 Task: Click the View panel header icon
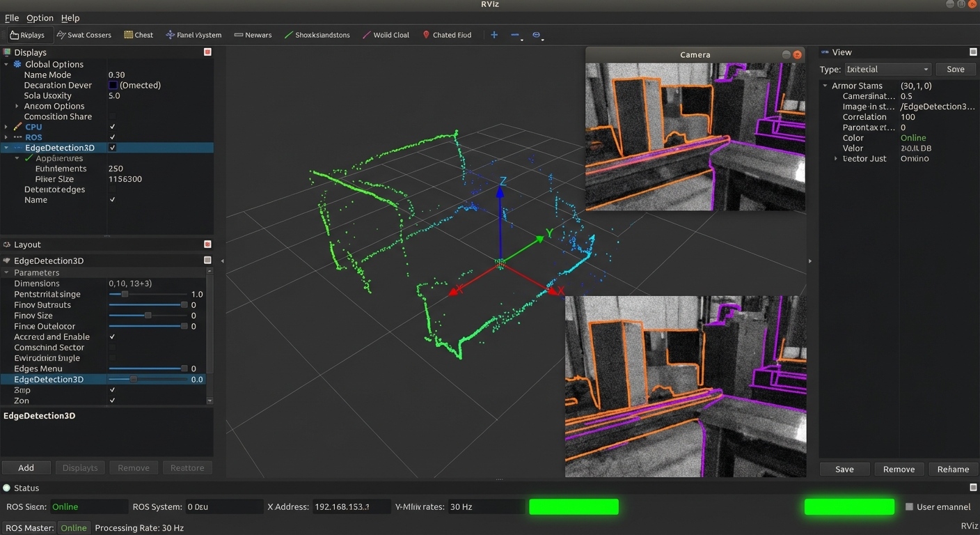[825, 52]
